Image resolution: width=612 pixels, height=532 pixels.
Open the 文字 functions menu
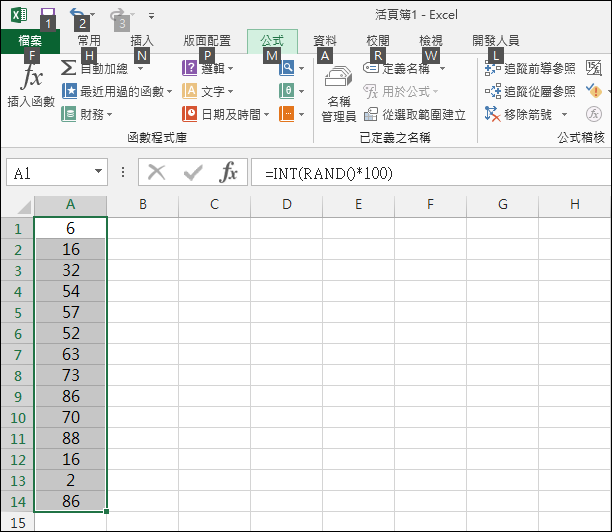click(x=208, y=91)
